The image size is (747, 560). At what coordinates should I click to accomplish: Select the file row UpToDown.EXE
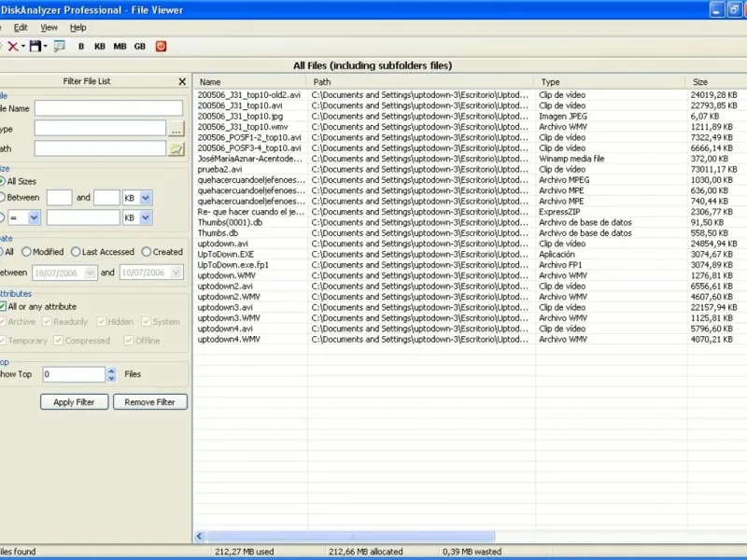point(471,254)
